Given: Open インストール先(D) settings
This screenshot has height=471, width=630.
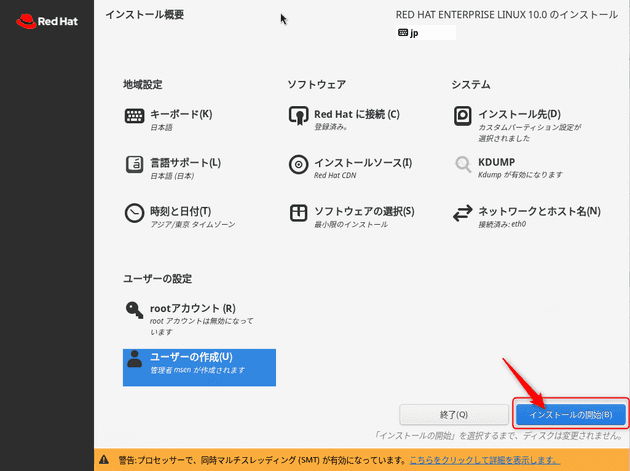Looking at the screenshot, I should pyautogui.click(x=519, y=114).
